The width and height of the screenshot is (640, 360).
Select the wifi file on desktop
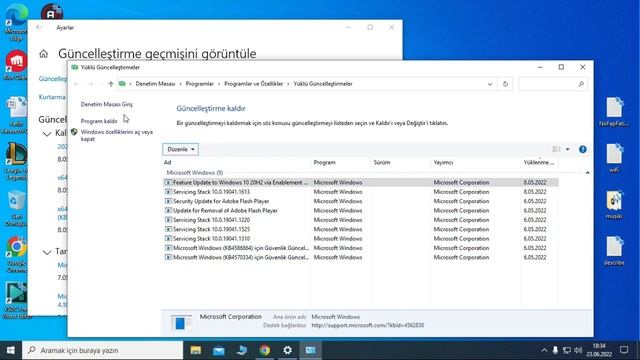[x=614, y=158]
